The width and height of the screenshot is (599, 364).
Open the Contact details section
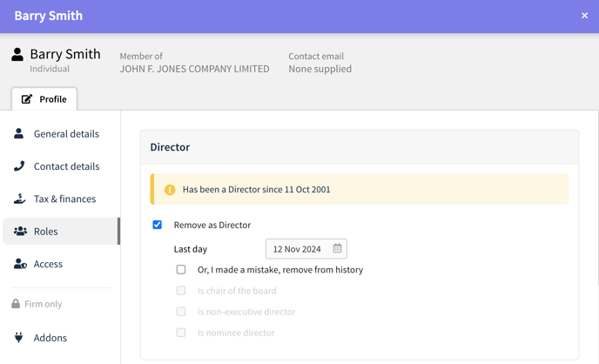(x=61, y=166)
